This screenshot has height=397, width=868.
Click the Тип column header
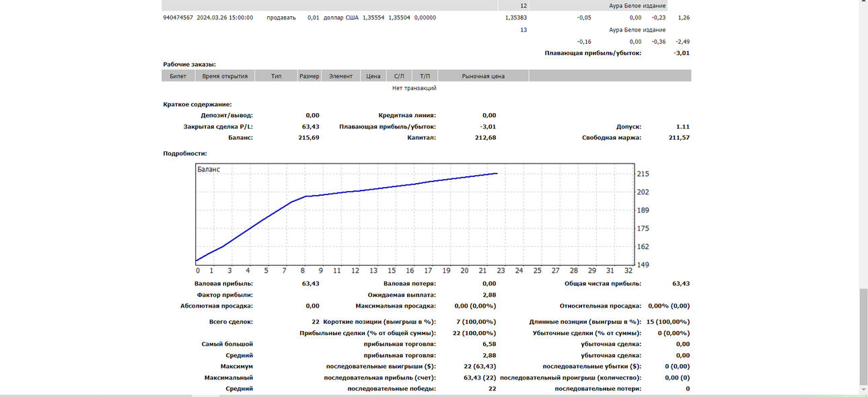[x=277, y=76]
